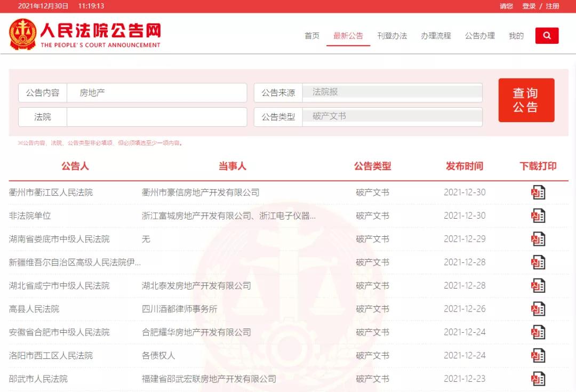Switch to the 首页 tab

(x=311, y=36)
